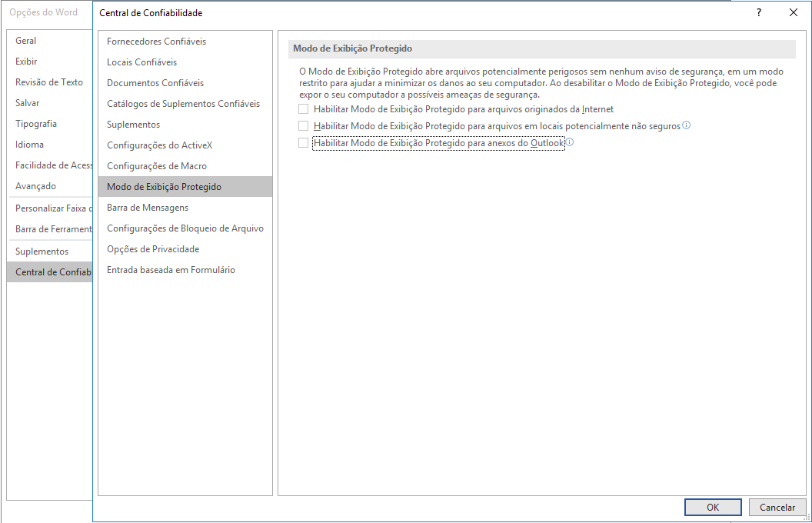Screen dimensions: 812x523
Task: Open Fornecedores Confiáveis section
Action: pyautogui.click(x=157, y=42)
